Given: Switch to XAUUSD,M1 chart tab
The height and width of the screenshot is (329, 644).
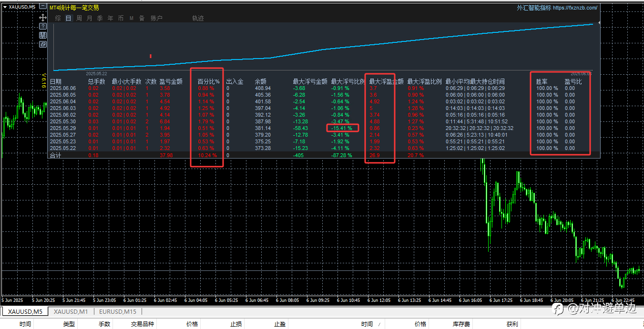Looking at the screenshot, I should (x=71, y=312).
